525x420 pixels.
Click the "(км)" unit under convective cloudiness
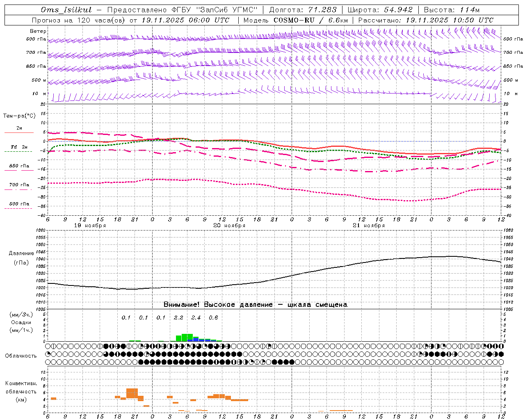coord(21,399)
